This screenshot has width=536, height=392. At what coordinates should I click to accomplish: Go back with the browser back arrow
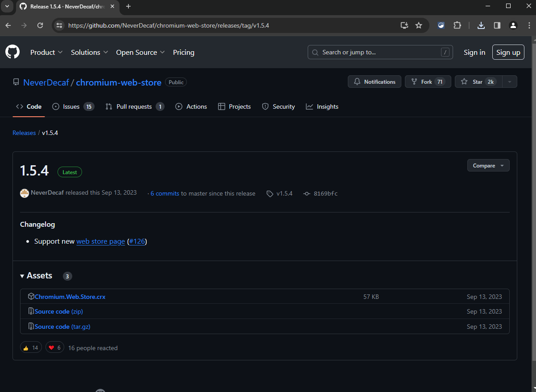point(8,25)
